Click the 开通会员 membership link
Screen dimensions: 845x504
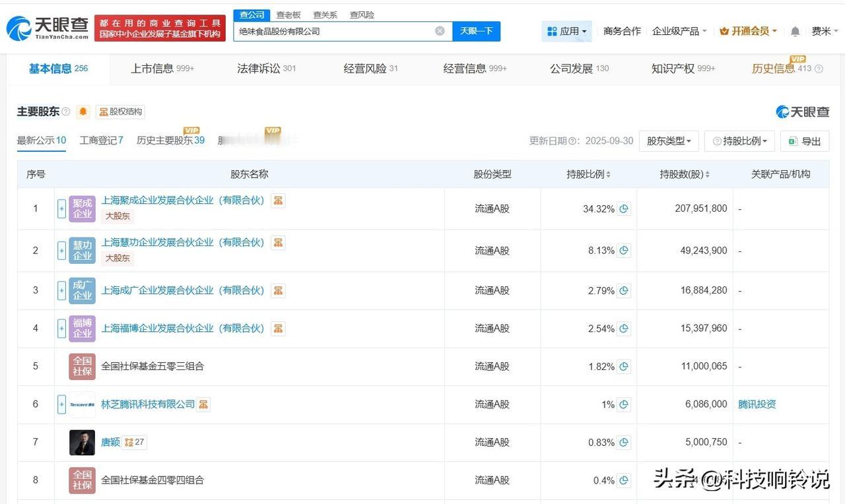point(748,31)
